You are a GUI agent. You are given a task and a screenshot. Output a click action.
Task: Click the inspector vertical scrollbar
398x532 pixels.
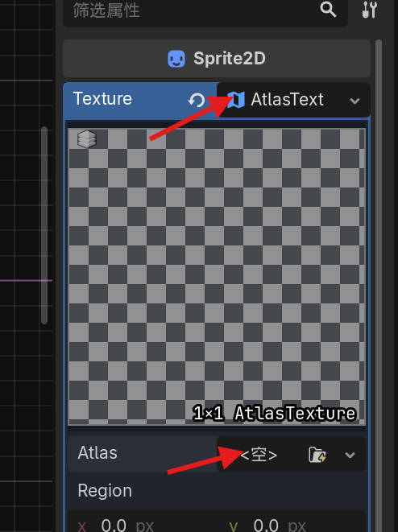pyautogui.click(x=379, y=286)
